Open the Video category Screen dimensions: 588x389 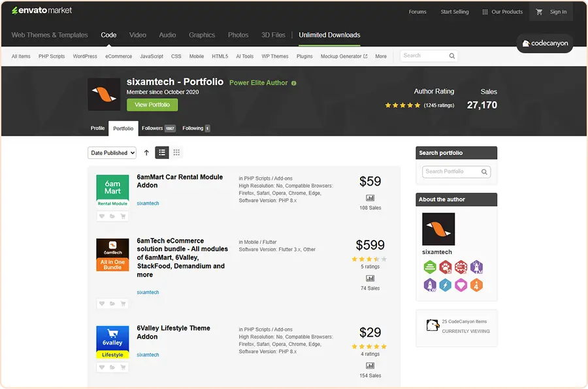[x=138, y=35]
